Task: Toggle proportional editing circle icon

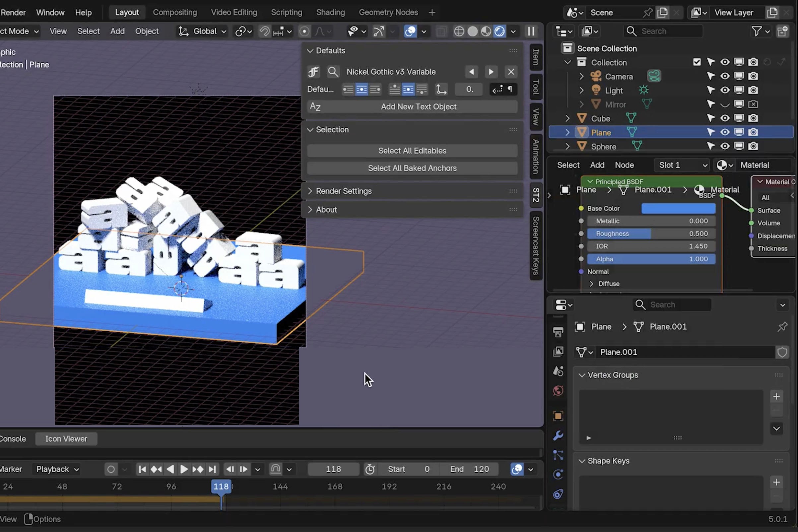Action: (x=304, y=31)
